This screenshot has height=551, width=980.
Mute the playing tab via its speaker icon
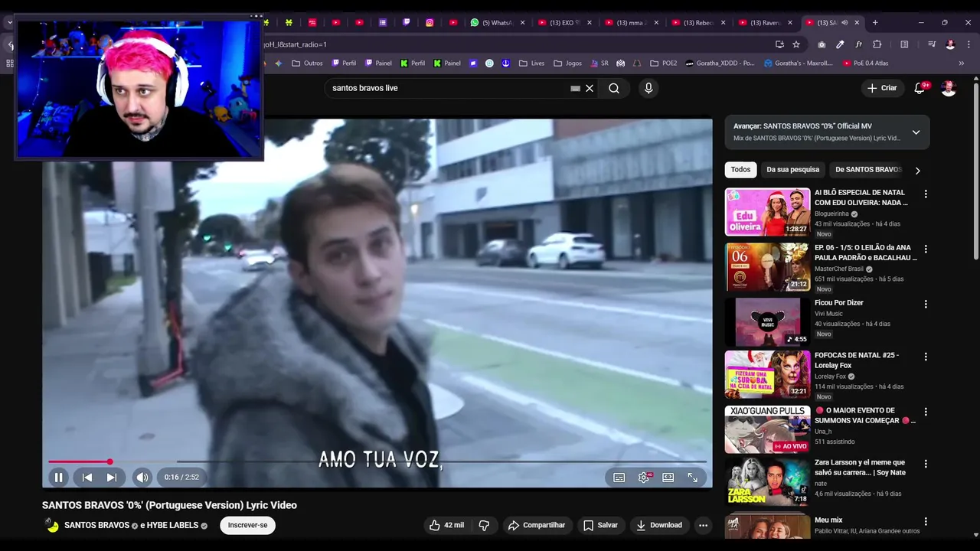pyautogui.click(x=844, y=23)
